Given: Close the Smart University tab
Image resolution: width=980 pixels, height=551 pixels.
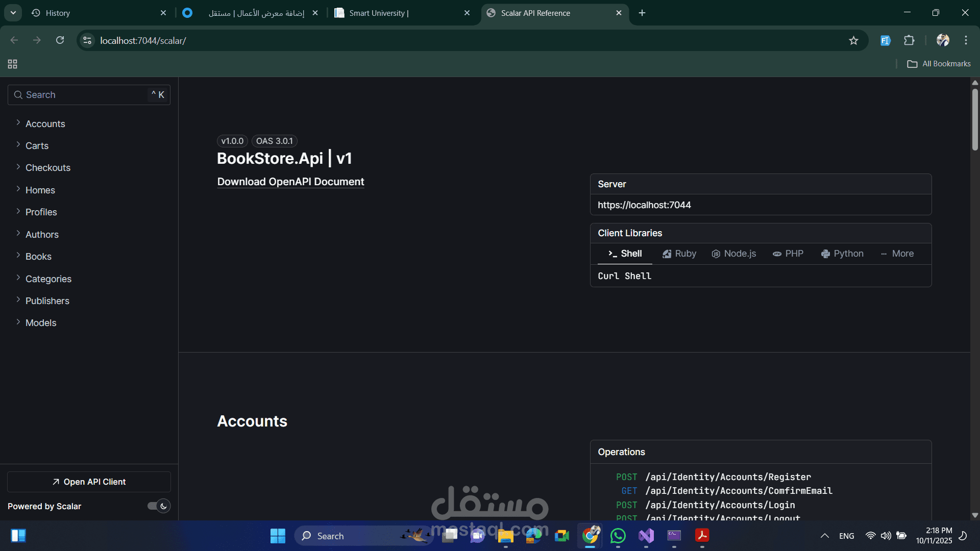Looking at the screenshot, I should pyautogui.click(x=467, y=13).
